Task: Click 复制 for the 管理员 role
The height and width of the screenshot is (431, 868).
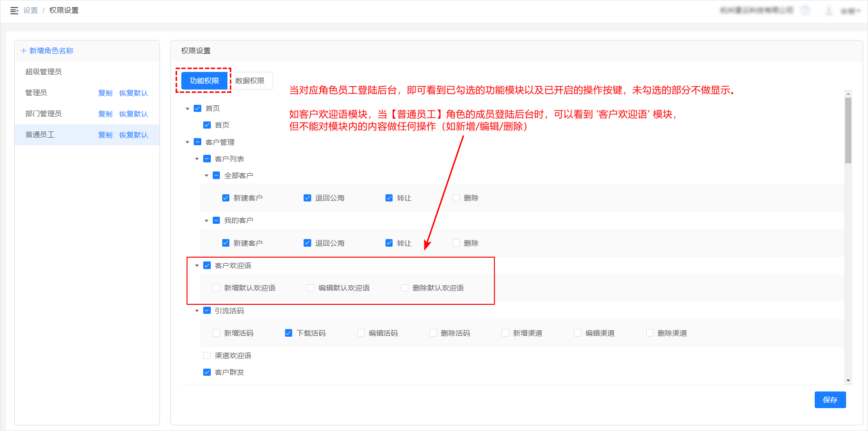Action: click(x=105, y=93)
